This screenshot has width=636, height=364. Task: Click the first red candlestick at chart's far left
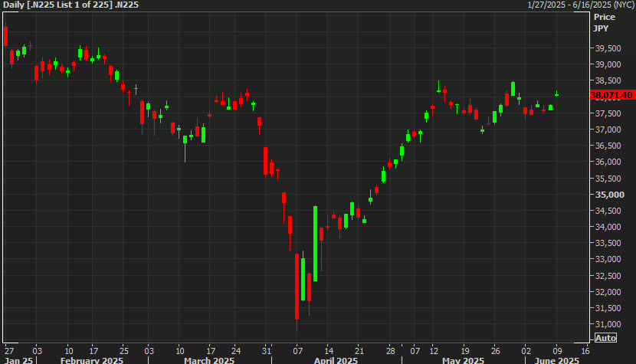[6, 37]
